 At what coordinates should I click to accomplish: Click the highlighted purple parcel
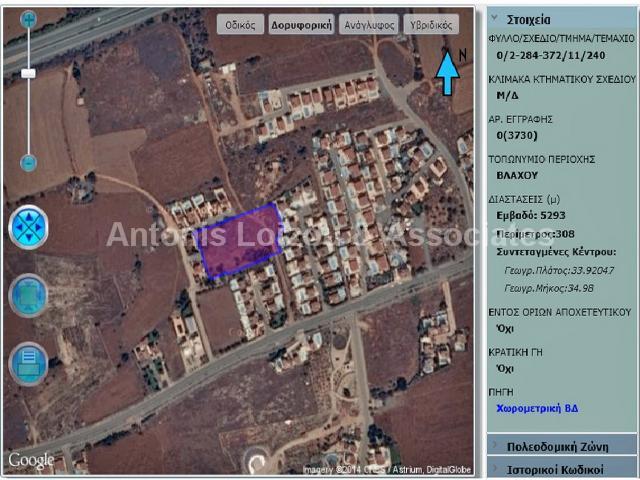click(240, 240)
